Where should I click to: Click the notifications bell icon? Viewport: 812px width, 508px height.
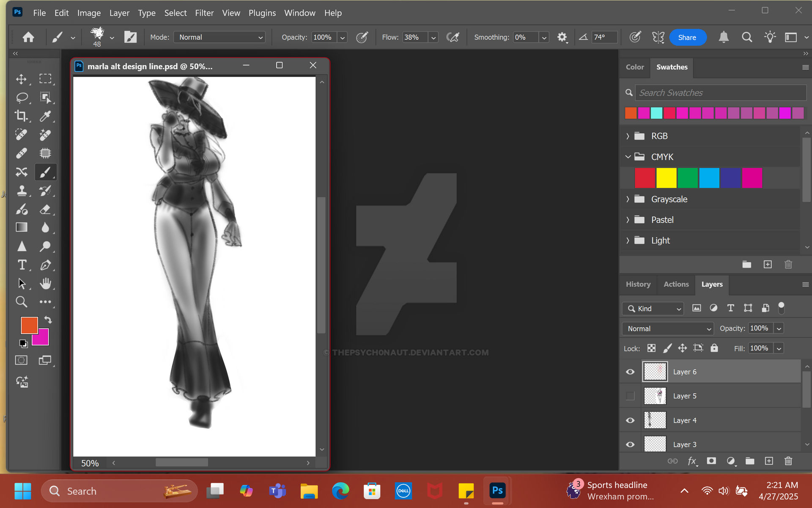724,37
